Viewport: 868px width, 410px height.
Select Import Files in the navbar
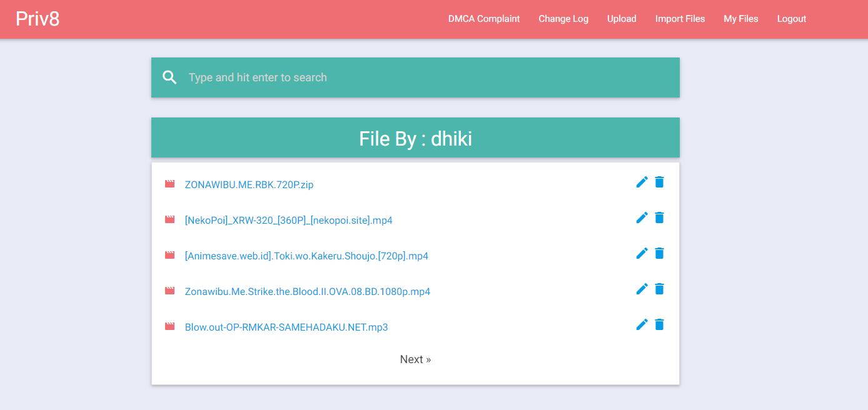coord(680,19)
